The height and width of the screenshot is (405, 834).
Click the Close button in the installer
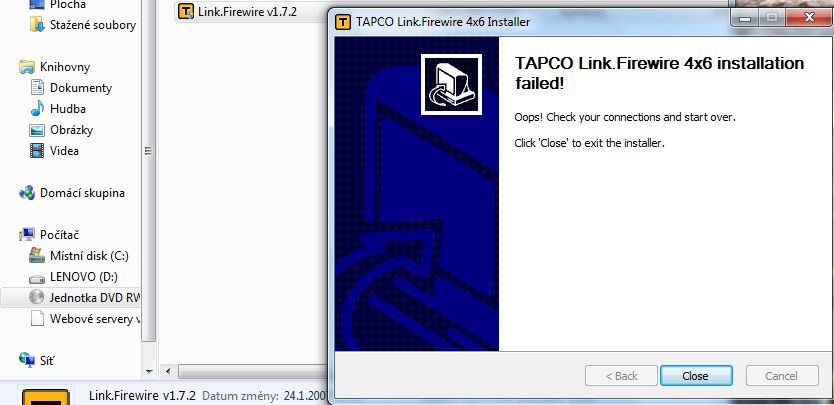696,376
